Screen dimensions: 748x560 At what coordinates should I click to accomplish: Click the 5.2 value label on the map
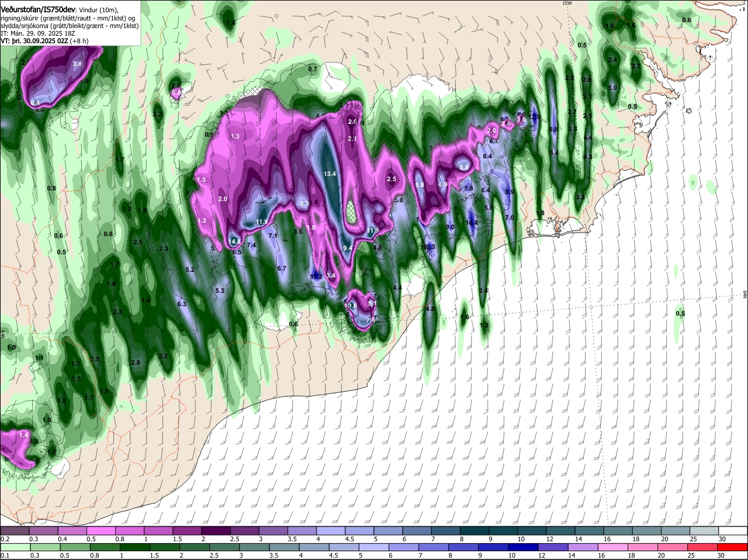(190, 269)
